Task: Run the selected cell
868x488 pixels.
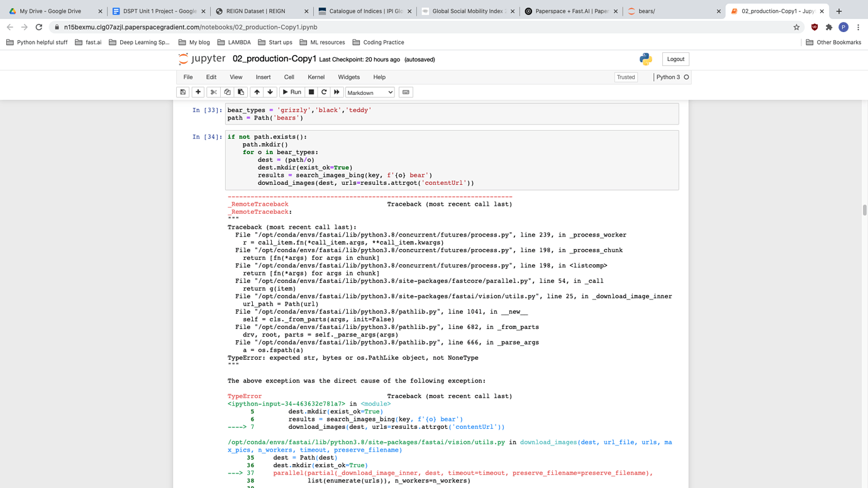Action: pyautogui.click(x=291, y=92)
